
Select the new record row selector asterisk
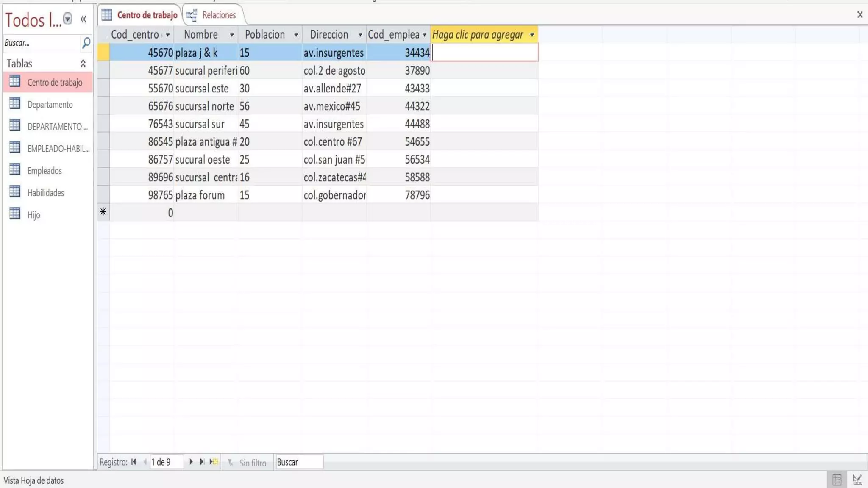click(103, 212)
